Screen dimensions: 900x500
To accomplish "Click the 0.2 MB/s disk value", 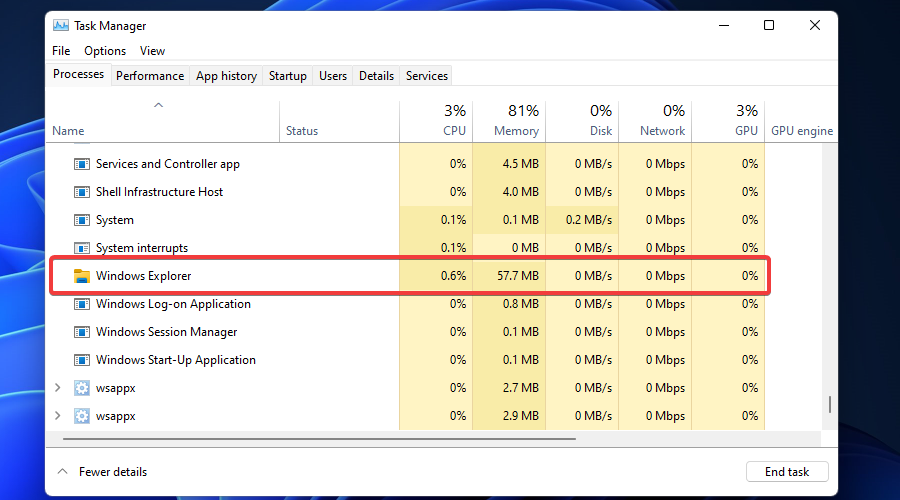I will [x=589, y=220].
